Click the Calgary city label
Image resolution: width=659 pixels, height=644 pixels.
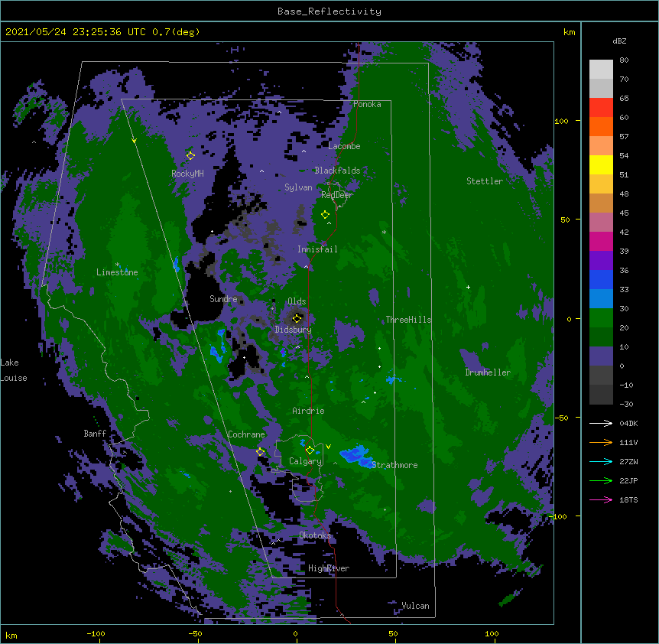pyautogui.click(x=305, y=461)
